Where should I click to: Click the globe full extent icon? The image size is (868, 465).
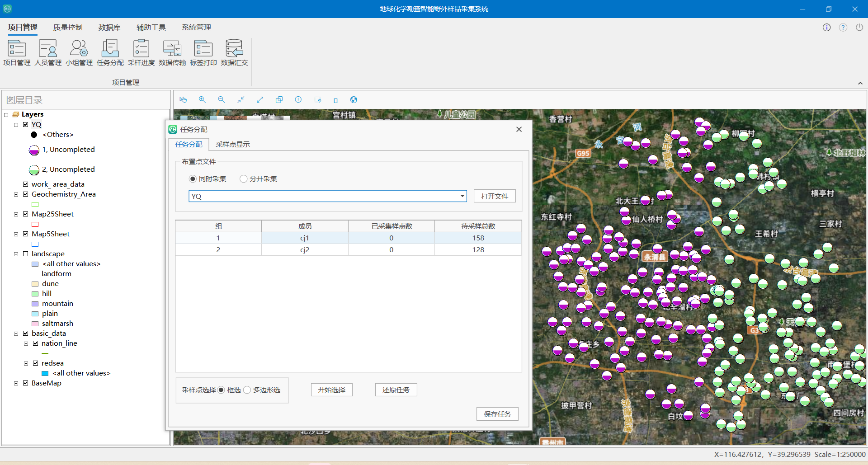(354, 100)
